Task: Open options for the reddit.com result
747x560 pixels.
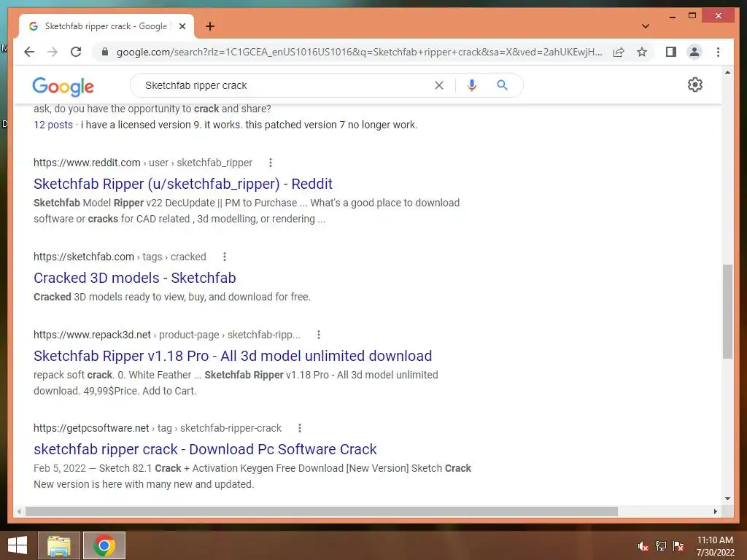Action: pyautogui.click(x=271, y=163)
